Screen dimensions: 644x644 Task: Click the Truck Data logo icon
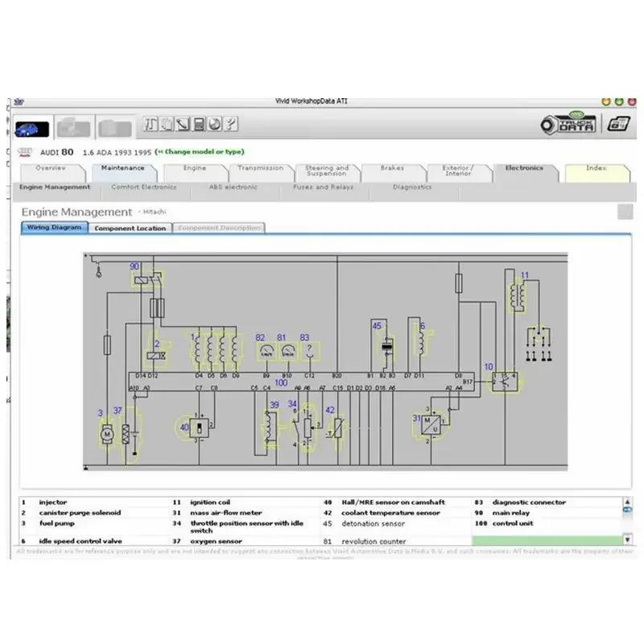(x=569, y=123)
